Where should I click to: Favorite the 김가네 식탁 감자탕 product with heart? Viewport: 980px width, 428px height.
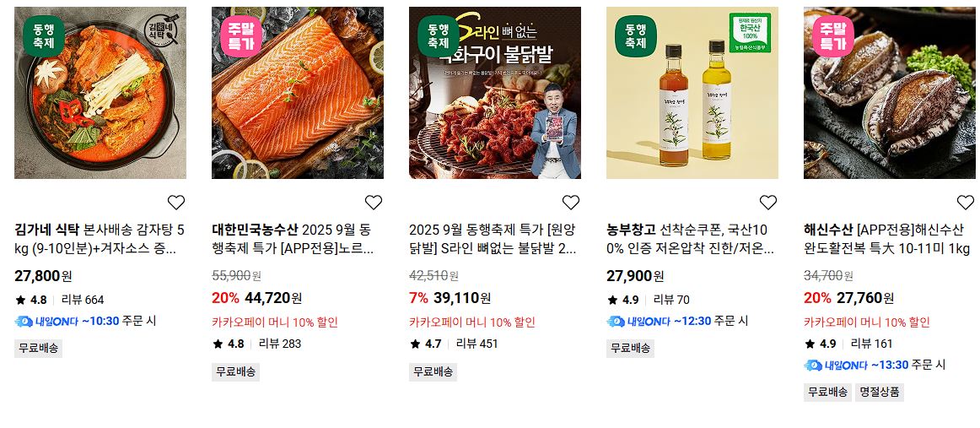click(x=176, y=202)
